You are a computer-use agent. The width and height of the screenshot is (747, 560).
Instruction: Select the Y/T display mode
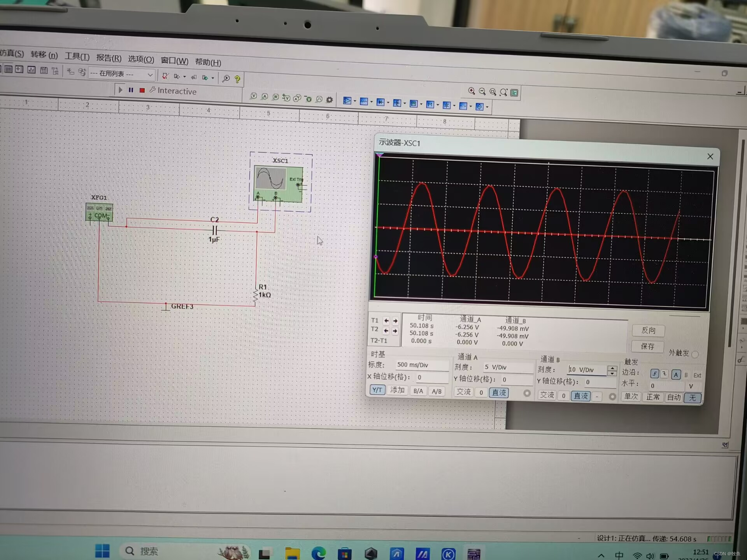377,390
